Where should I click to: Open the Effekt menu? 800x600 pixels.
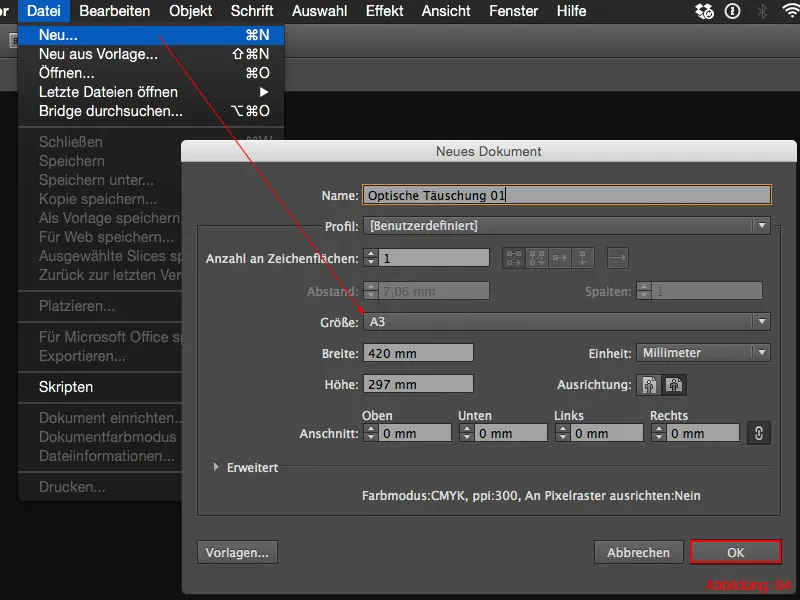point(384,11)
